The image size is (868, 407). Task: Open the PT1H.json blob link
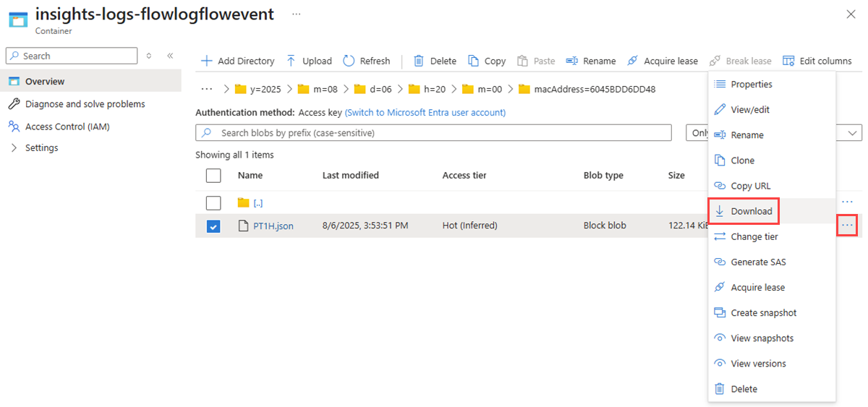[273, 226]
